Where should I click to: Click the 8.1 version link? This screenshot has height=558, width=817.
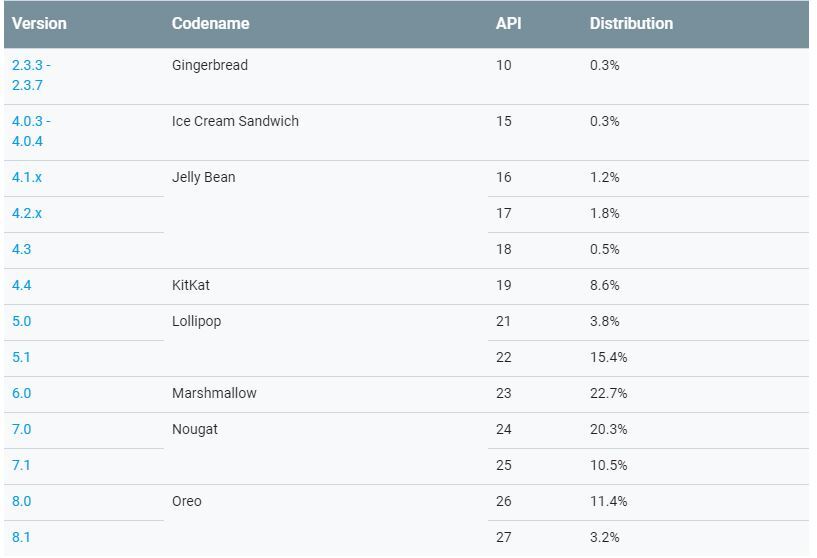22,537
